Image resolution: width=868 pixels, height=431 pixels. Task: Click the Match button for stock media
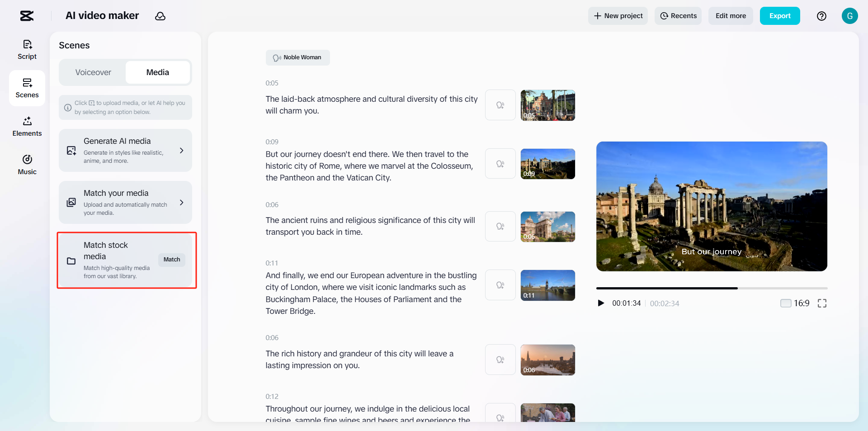click(x=172, y=260)
